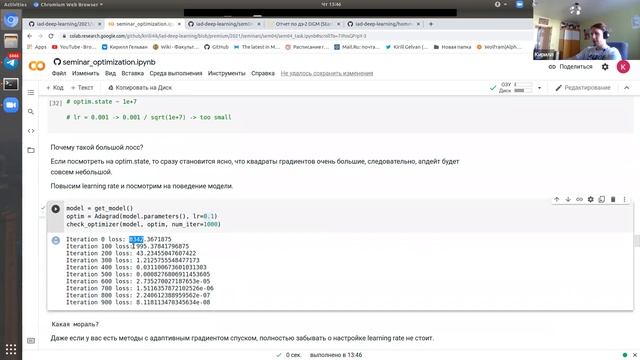Open Telegram from the dock
Viewport: 640px width, 360px height.
(11, 62)
